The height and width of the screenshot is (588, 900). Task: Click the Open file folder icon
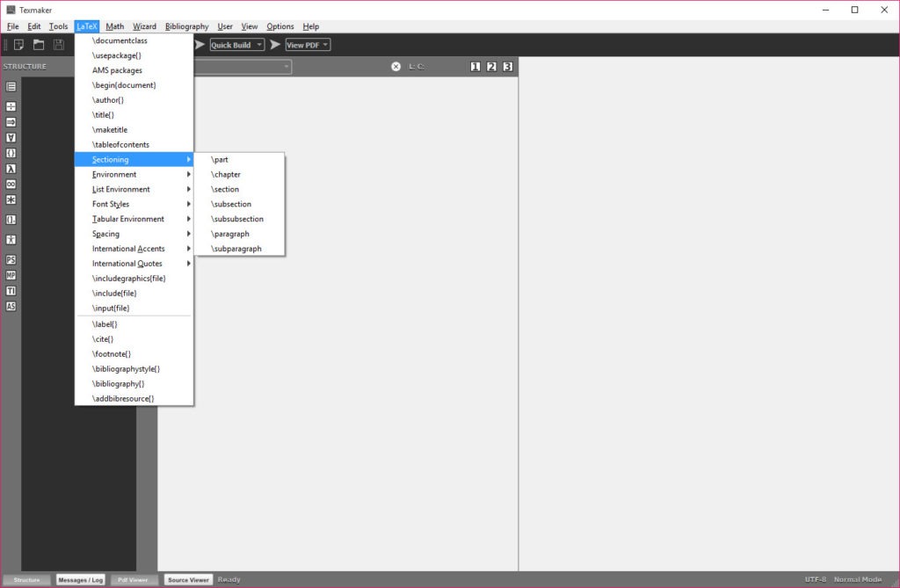[39, 45]
